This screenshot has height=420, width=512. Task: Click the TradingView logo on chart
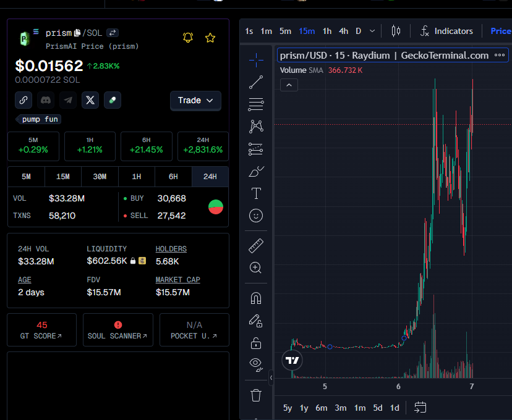tap(292, 360)
